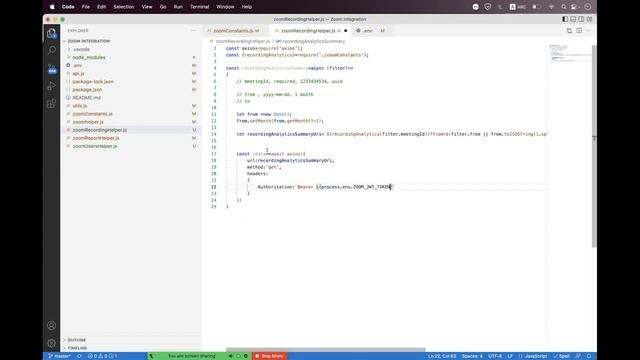Open the Terminal menu

200,7
